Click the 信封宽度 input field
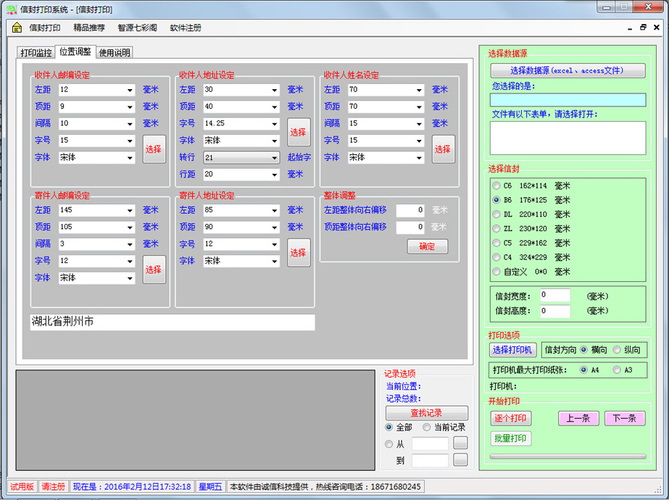The width and height of the screenshot is (669, 500). click(x=554, y=295)
